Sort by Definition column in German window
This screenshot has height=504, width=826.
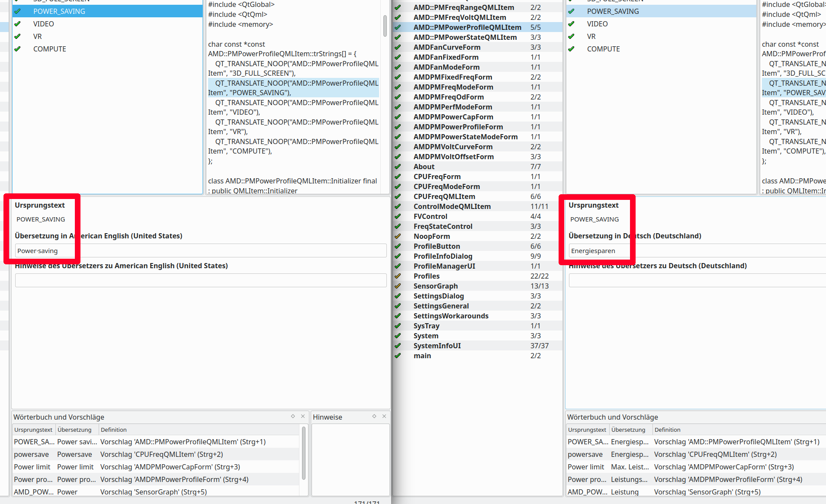coord(739,430)
